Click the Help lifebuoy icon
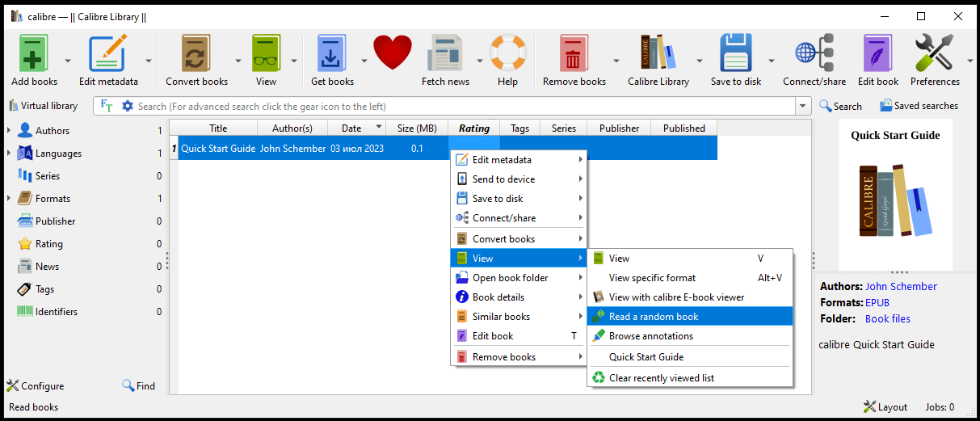Image resolution: width=980 pixels, height=421 pixels. tap(507, 54)
